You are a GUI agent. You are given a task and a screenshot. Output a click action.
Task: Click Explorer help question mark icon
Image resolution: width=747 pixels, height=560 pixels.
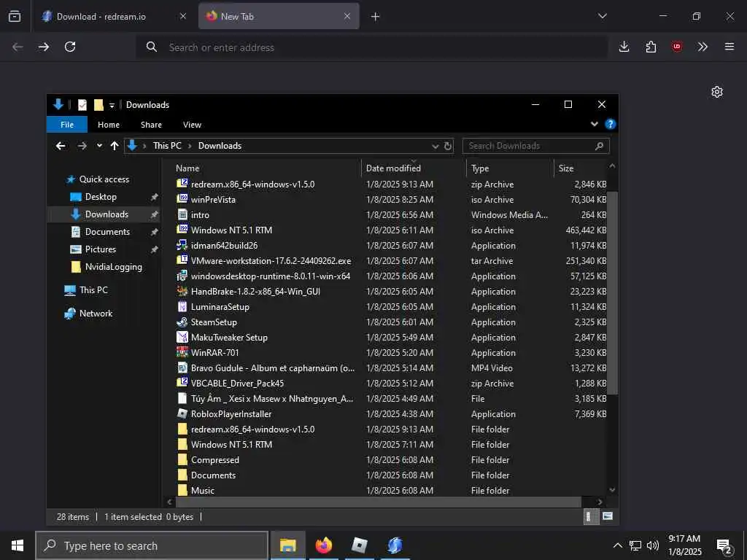611,124
